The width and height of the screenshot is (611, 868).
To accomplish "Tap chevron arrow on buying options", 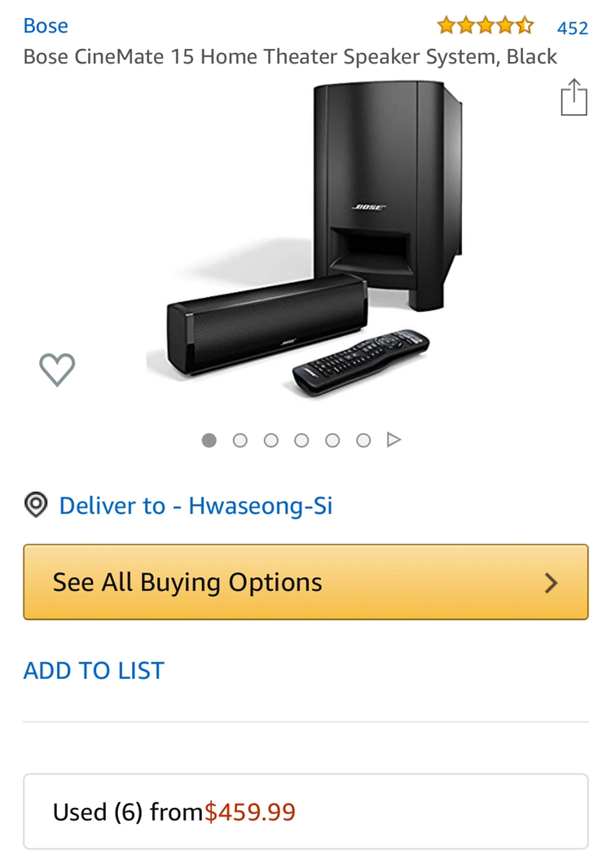I will 552,582.
